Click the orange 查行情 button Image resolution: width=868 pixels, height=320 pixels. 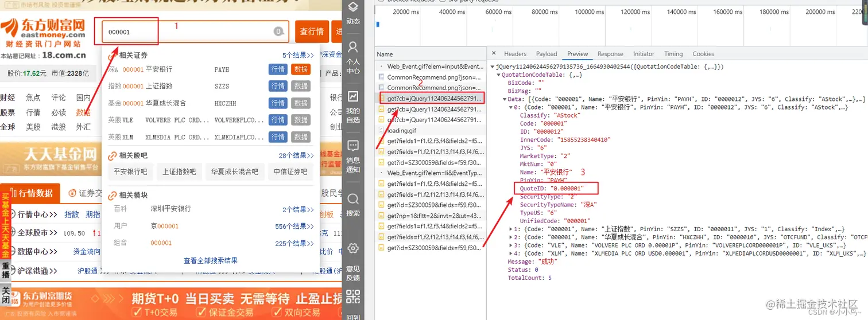(x=312, y=32)
